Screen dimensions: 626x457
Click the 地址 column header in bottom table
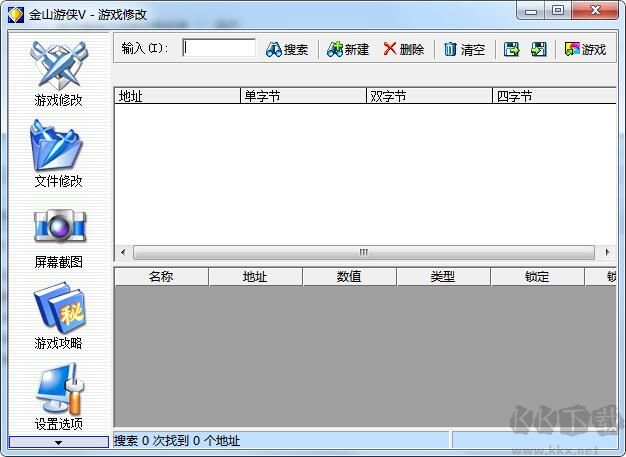(256, 277)
